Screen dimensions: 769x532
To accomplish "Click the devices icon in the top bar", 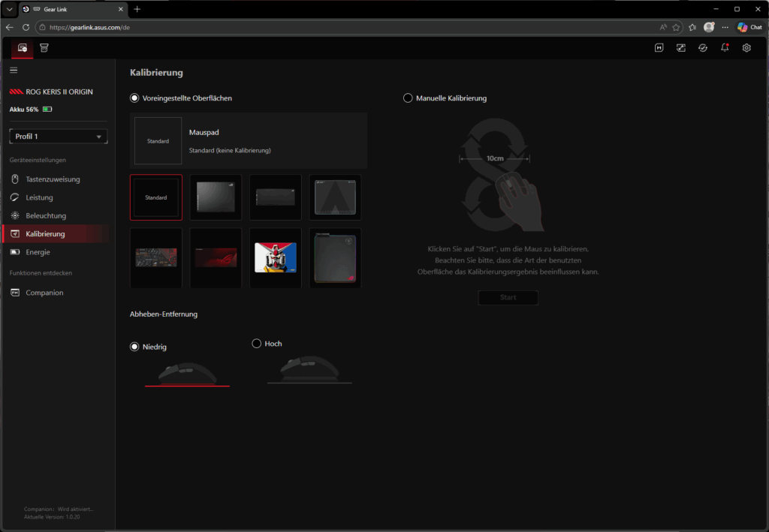I will 23,48.
